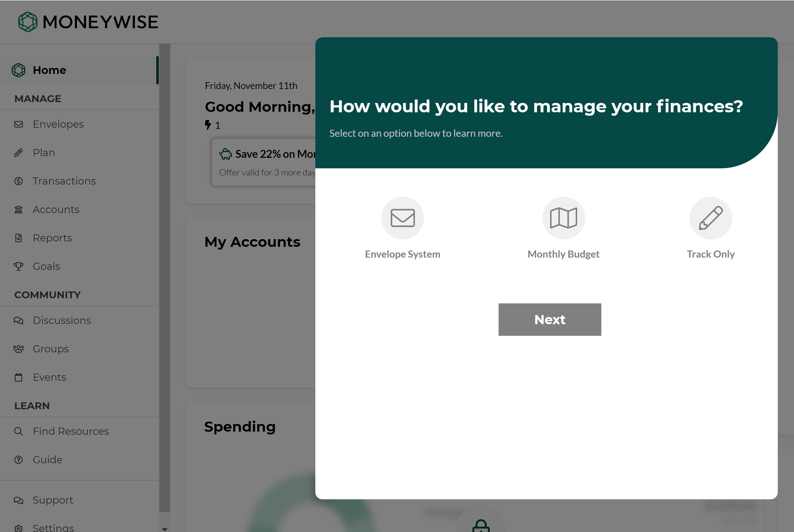Click the Find Resources magnifier icon

click(18, 431)
